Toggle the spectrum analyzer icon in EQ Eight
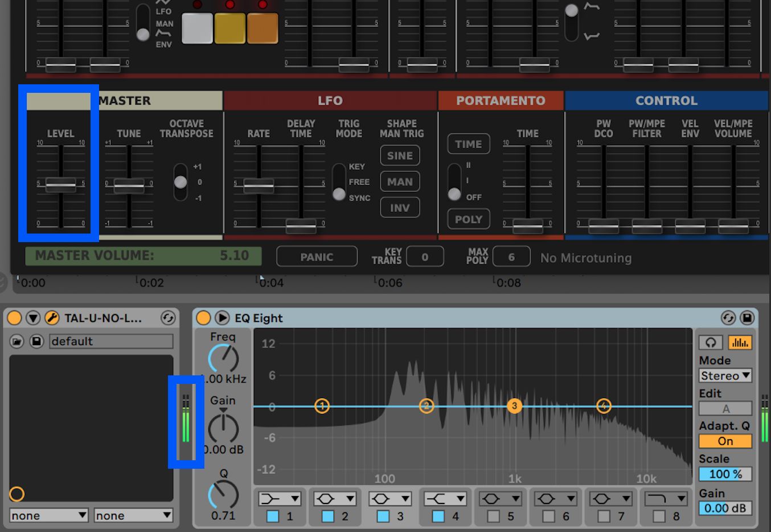The width and height of the screenshot is (771, 532). 741,342
